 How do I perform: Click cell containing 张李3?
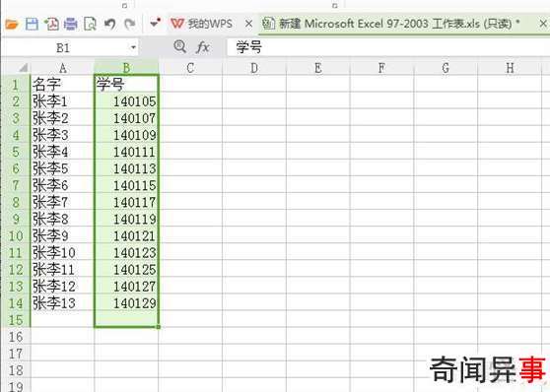(x=63, y=135)
